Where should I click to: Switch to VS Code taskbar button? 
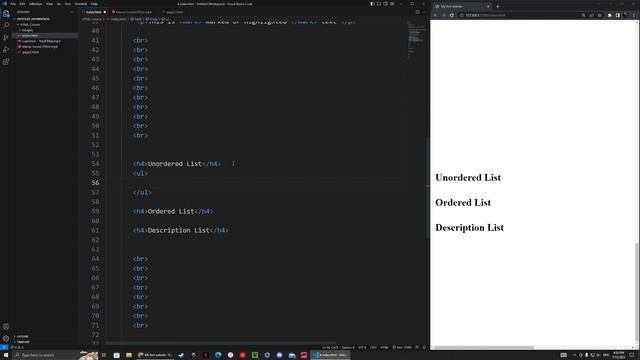click(331, 355)
